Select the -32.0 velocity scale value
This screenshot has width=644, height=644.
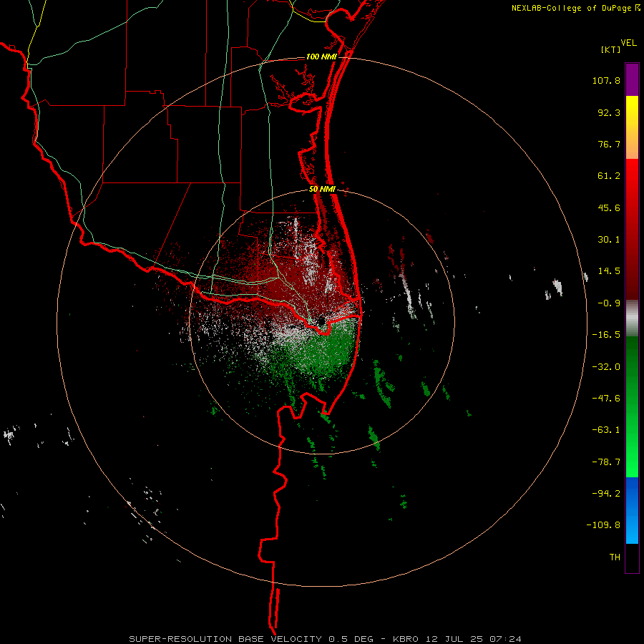point(606,367)
